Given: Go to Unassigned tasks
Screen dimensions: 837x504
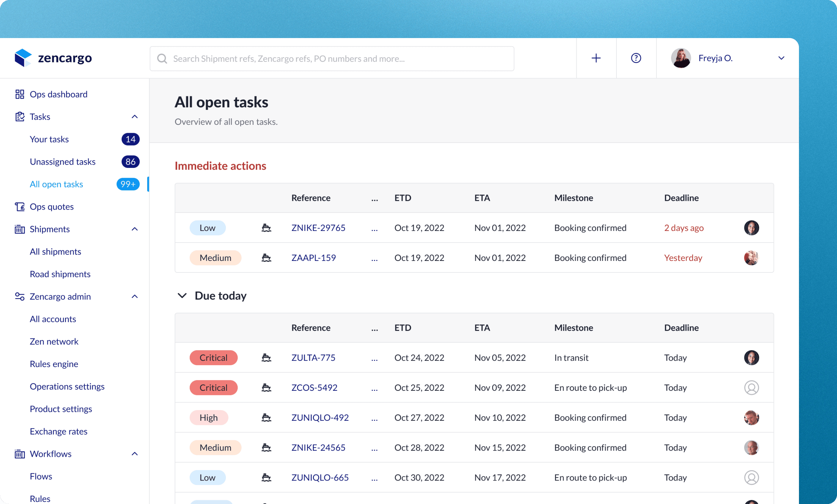Looking at the screenshot, I should click(62, 162).
